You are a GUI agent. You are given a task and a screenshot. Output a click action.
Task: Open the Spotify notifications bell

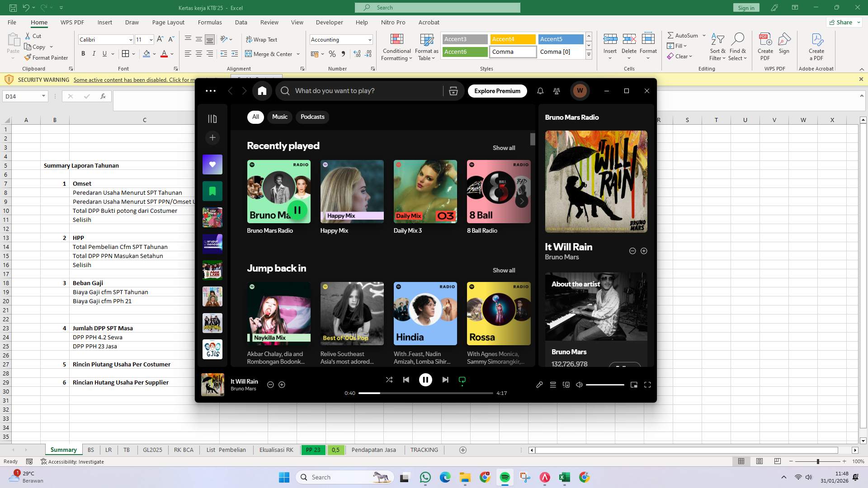pyautogui.click(x=540, y=91)
